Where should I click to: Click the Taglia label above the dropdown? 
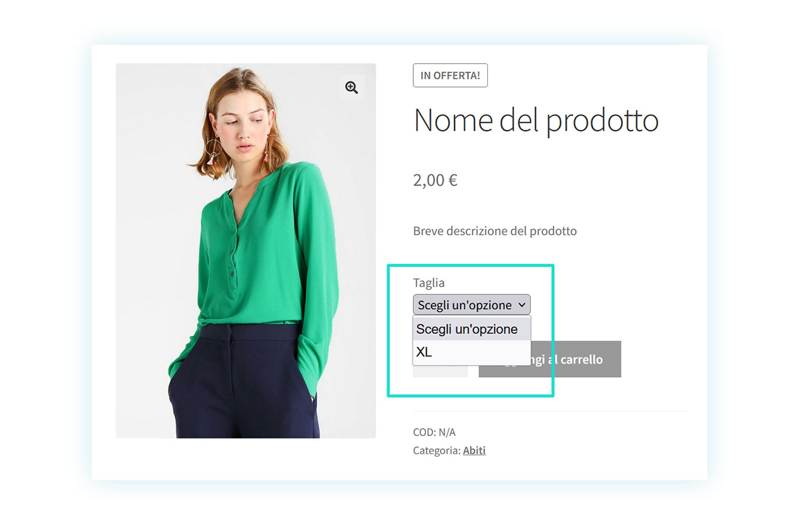[x=428, y=283]
